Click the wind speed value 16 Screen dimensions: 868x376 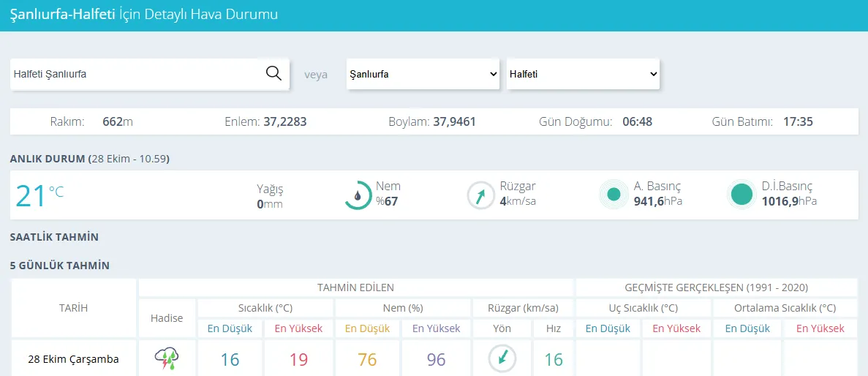click(554, 359)
